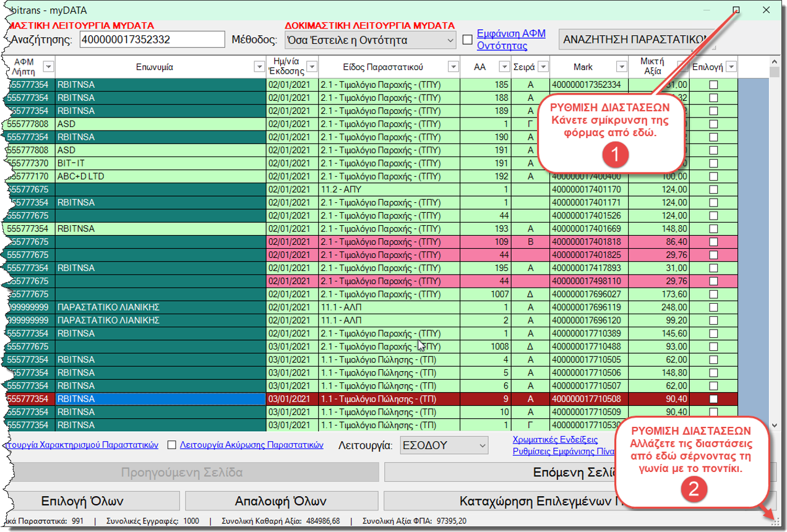787x532 pixels.
Task: Tick the checkbox for Mark 400000017401526
Action: pyautogui.click(x=713, y=215)
